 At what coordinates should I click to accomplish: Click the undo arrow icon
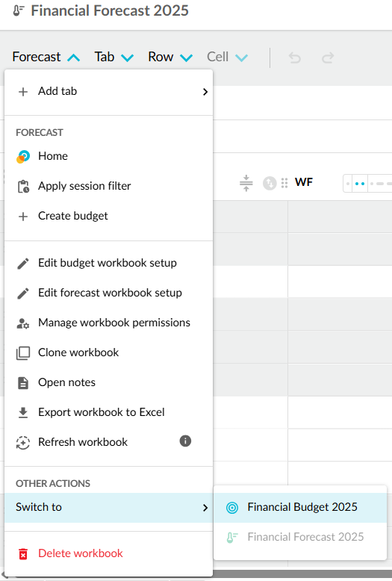294,58
